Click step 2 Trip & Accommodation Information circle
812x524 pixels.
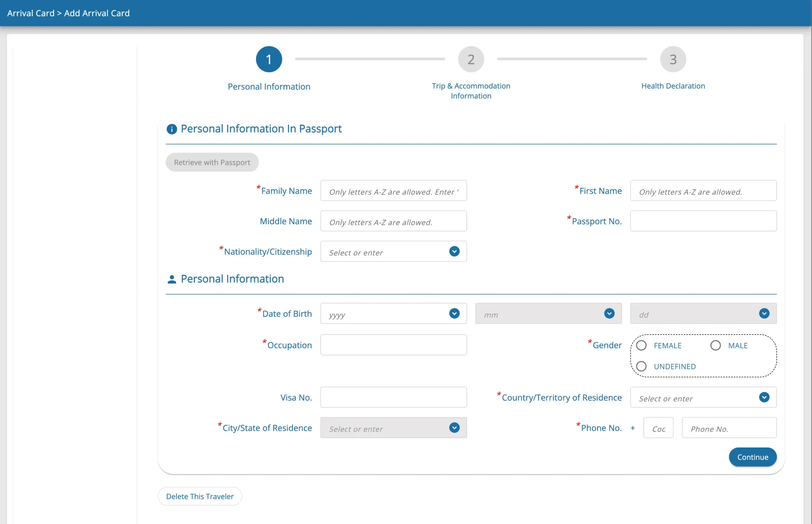pos(471,59)
